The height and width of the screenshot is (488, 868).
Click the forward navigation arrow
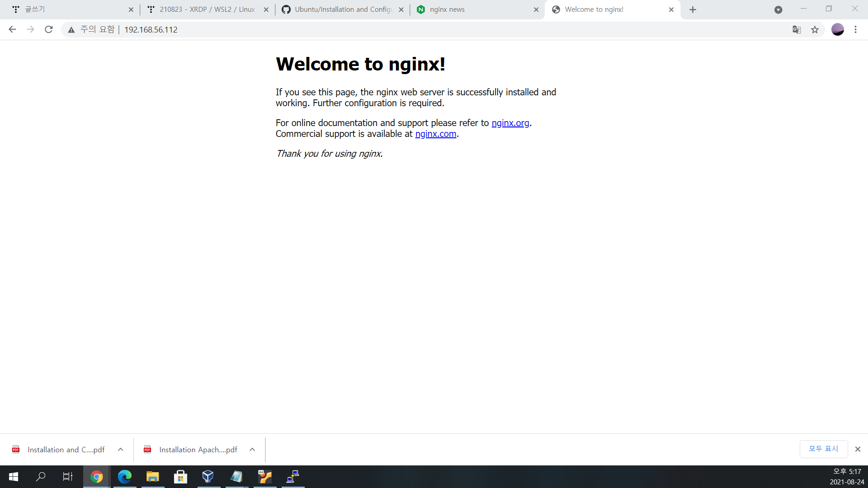(30, 29)
